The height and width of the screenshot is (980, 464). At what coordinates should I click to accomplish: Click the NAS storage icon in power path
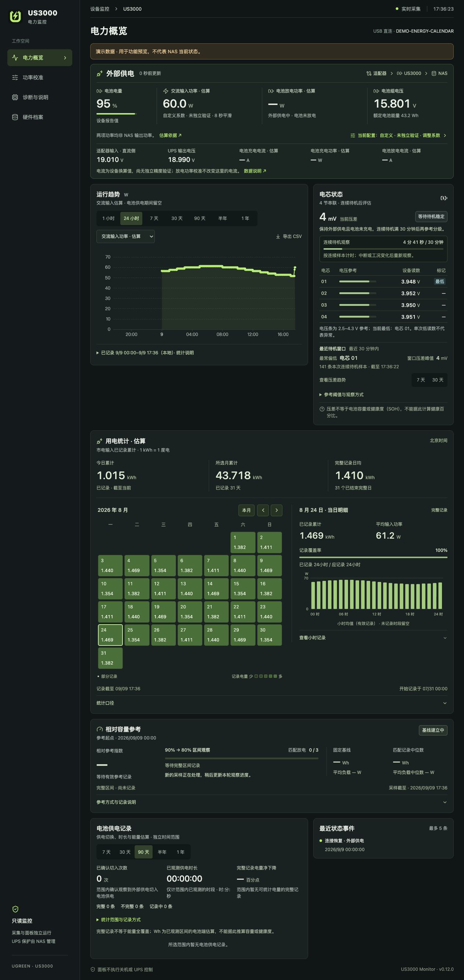pyautogui.click(x=434, y=73)
